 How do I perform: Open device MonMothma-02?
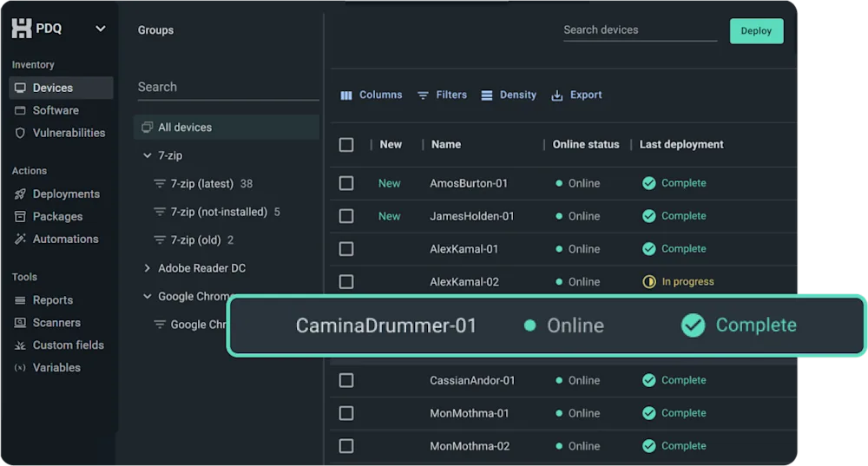(470, 446)
